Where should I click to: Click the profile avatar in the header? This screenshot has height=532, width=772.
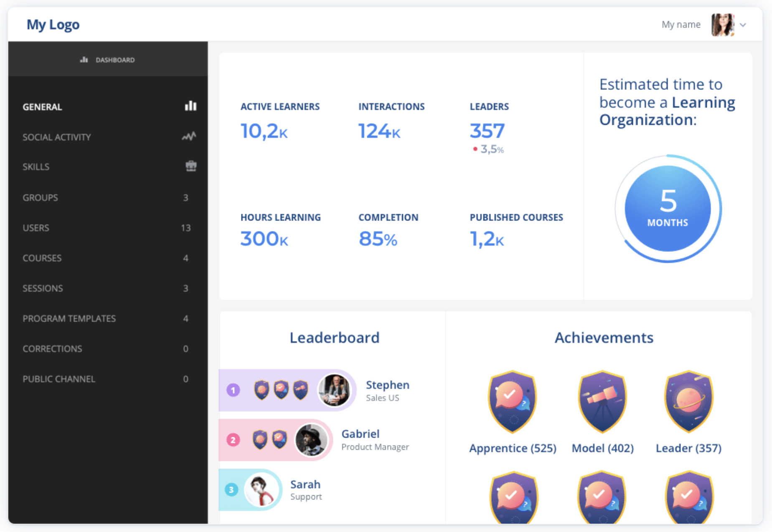(723, 25)
